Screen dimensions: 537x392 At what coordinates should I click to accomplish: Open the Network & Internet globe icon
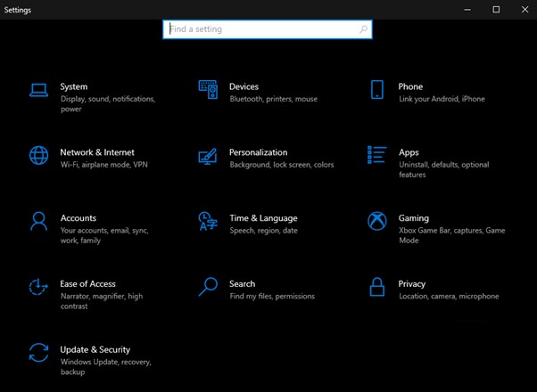38,155
